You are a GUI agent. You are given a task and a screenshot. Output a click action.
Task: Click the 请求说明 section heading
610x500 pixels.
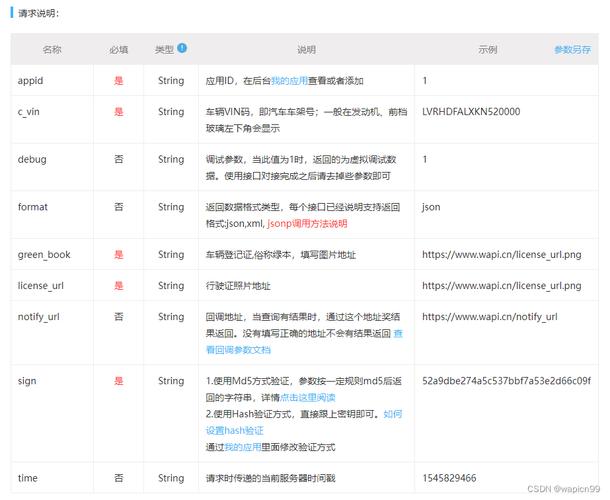39,13
